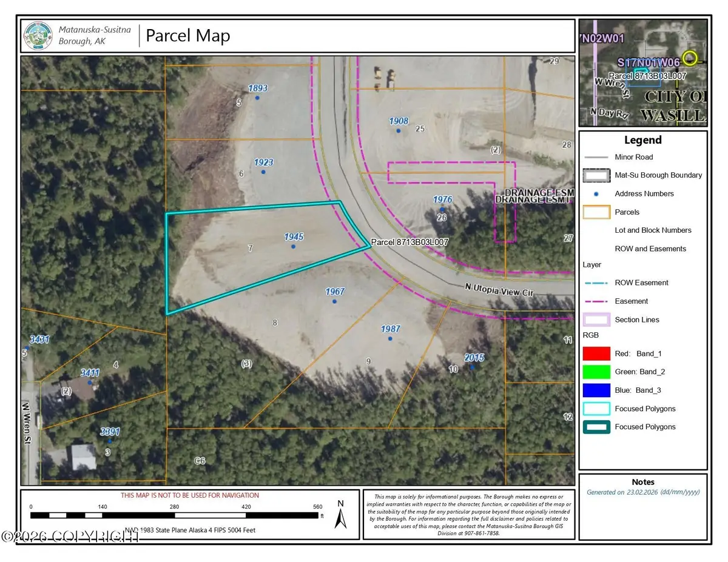Viewport: 728px width, 562px height.
Task: Click the Mat-Su Borough Boundary symbol
Action: coord(596,175)
